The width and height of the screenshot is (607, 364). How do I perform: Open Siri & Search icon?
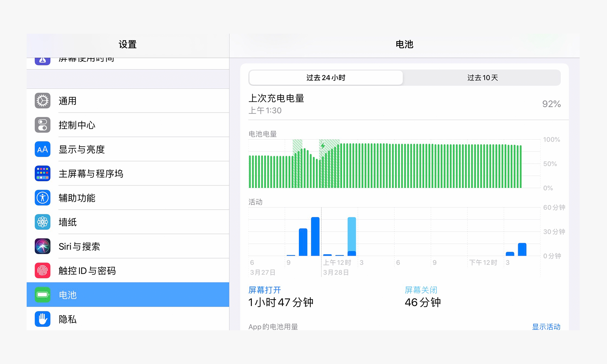42,246
